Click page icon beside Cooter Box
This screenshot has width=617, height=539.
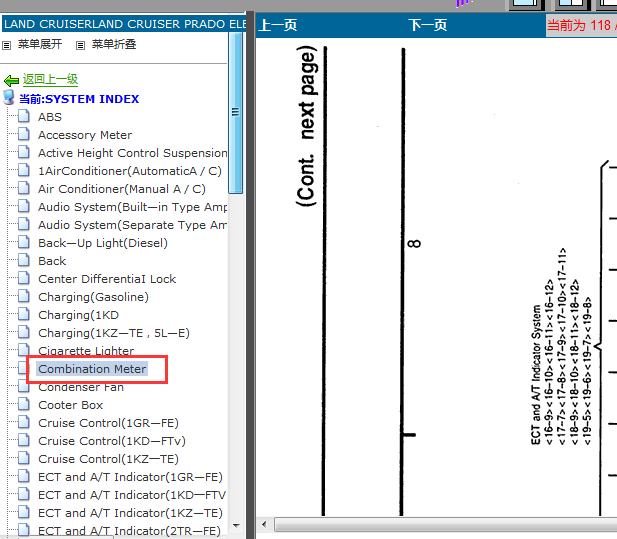click(x=24, y=404)
